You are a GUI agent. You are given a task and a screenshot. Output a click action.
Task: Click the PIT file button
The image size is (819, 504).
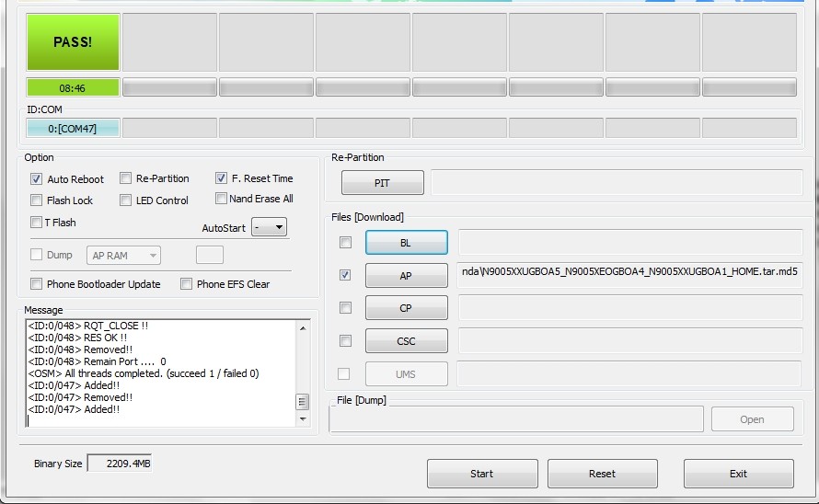coord(382,183)
